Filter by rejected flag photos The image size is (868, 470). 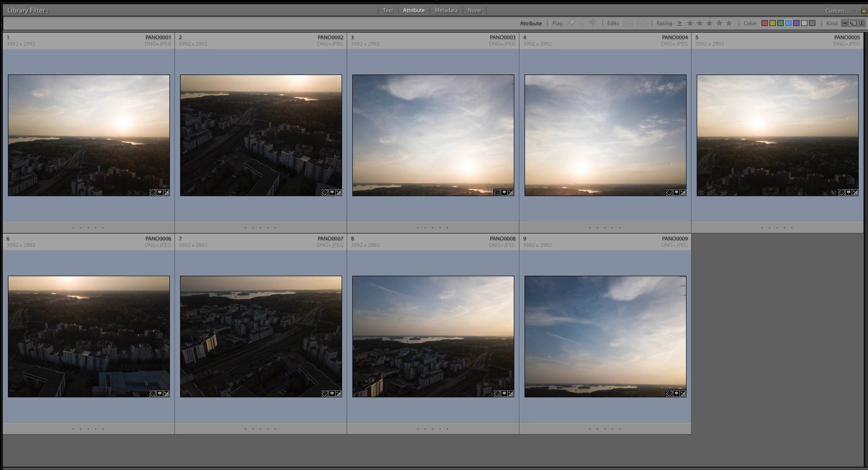(592, 23)
